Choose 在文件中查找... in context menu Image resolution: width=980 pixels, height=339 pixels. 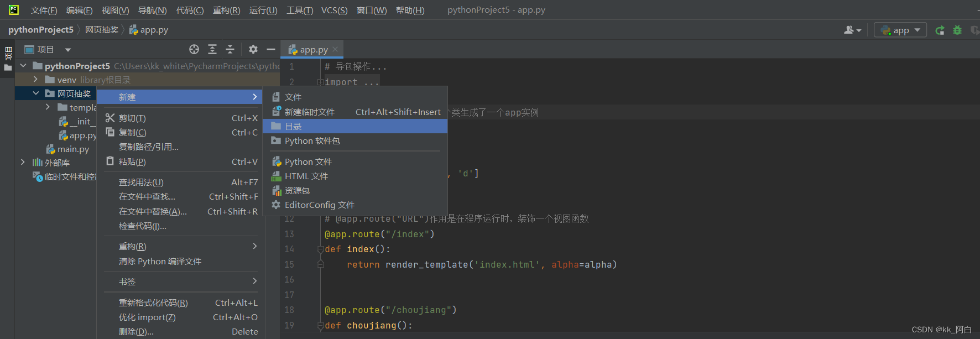click(x=180, y=197)
